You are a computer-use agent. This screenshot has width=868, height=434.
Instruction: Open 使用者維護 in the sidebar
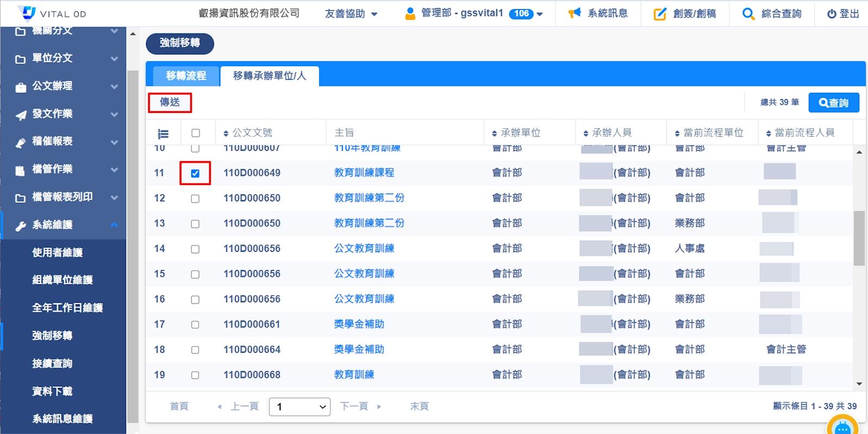coord(57,252)
